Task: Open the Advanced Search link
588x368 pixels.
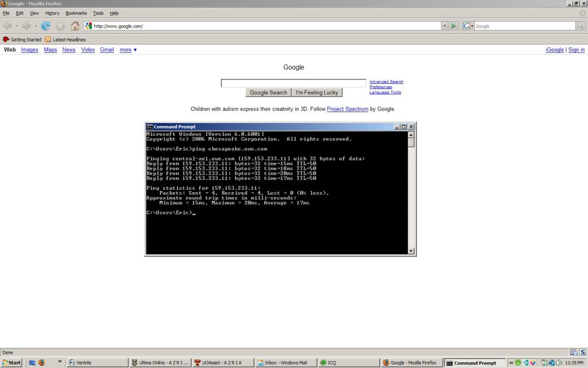Action: click(386, 82)
